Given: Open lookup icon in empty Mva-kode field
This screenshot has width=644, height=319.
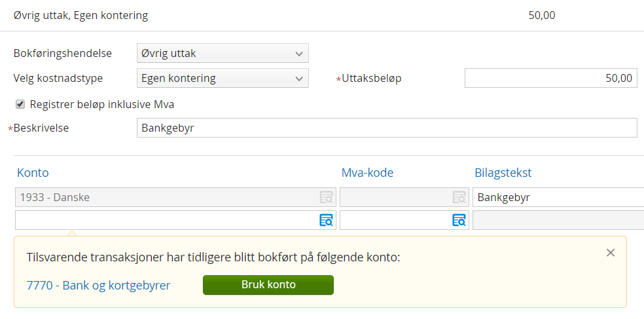Looking at the screenshot, I should tap(459, 220).
